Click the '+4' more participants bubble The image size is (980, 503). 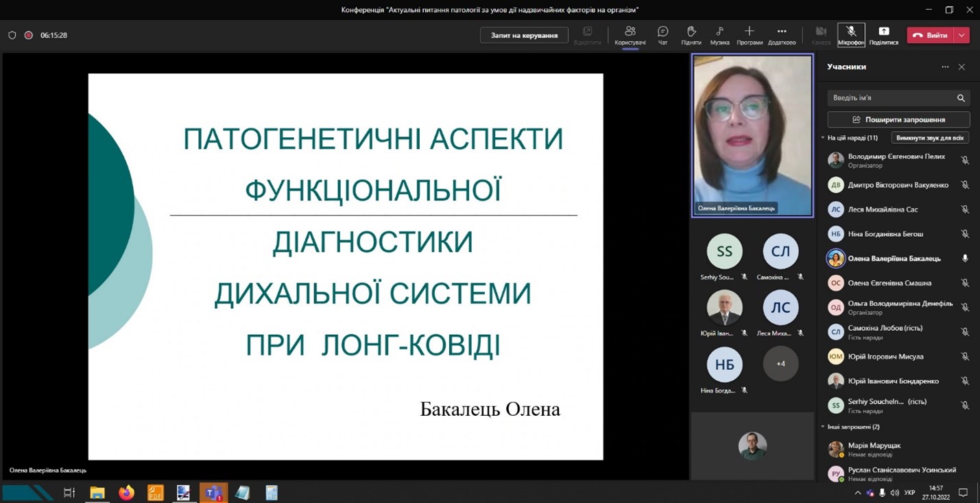click(780, 364)
